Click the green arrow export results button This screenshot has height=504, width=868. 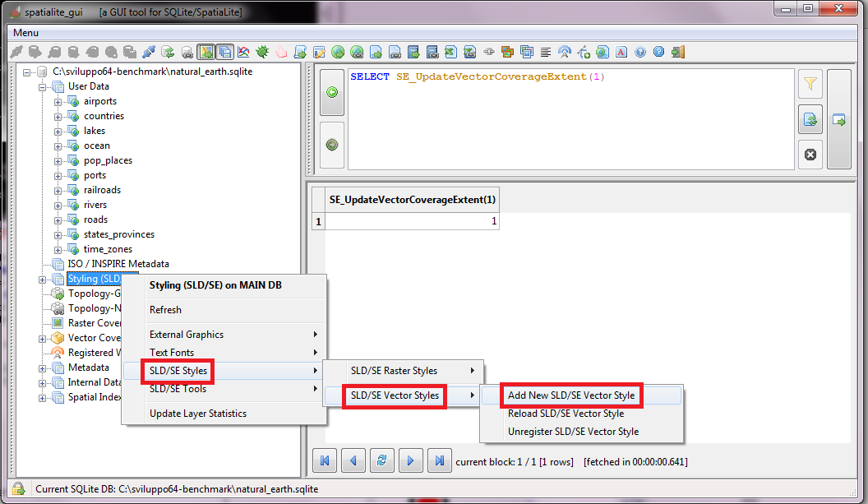[839, 120]
